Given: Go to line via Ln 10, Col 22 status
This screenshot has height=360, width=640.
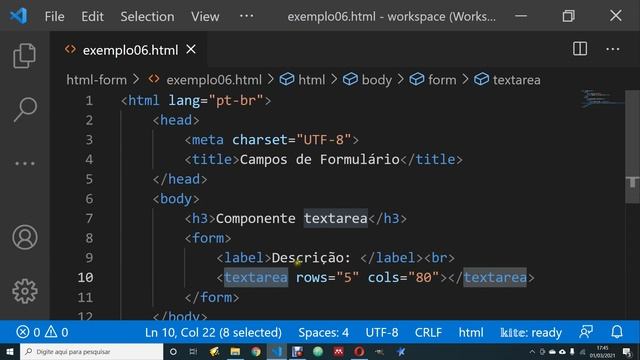Looking at the screenshot, I should (213, 332).
